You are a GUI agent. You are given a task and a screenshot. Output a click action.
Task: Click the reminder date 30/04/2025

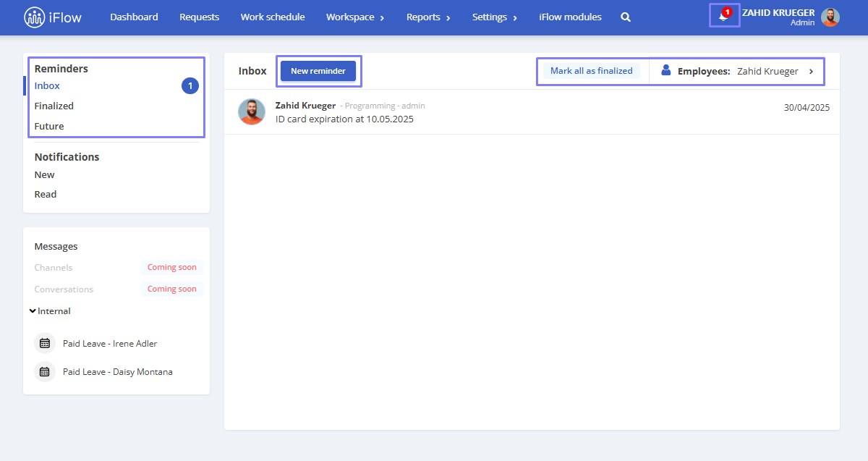[807, 108]
